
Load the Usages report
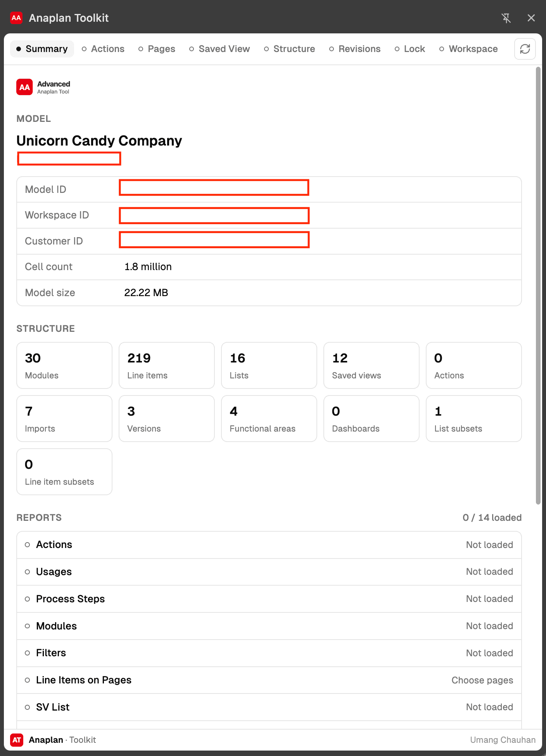click(269, 572)
